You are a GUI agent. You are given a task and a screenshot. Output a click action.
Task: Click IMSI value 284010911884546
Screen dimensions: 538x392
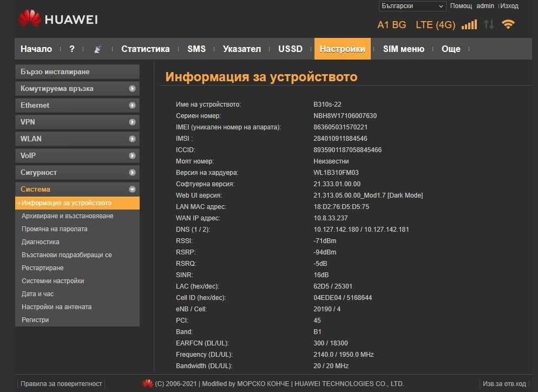[340, 138]
